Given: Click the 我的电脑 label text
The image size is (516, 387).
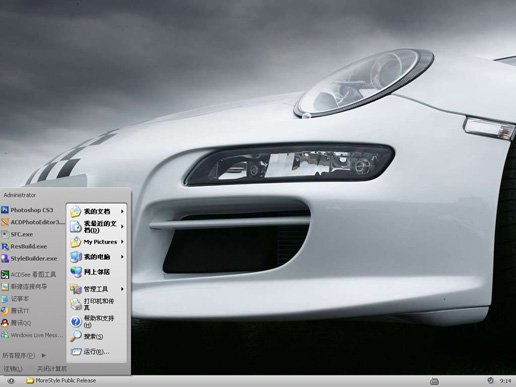Looking at the screenshot, I should 97,257.
